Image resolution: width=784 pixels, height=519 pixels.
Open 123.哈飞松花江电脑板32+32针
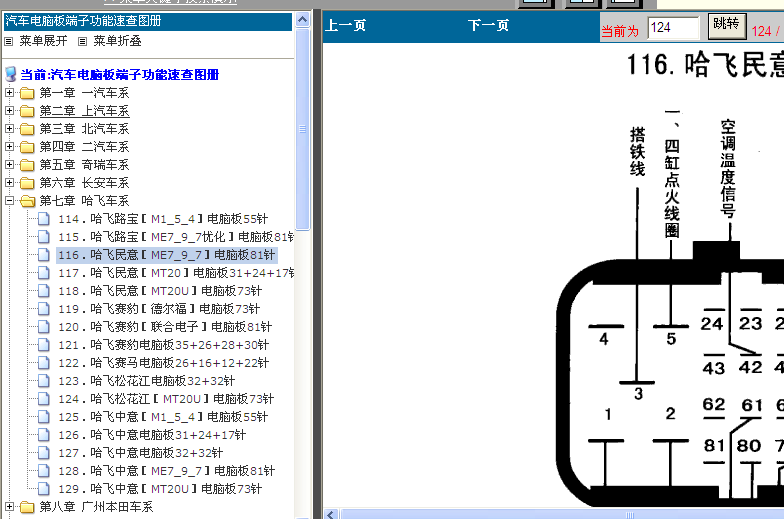146,381
